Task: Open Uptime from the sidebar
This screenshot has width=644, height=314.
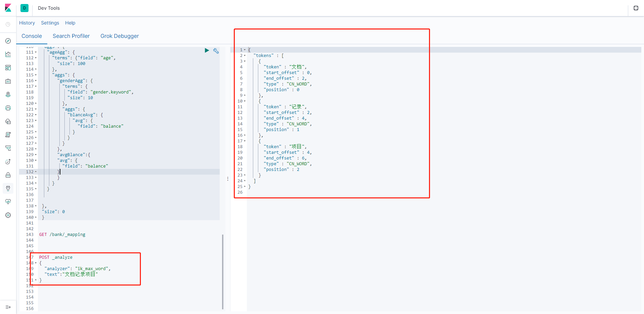Action: point(8,162)
